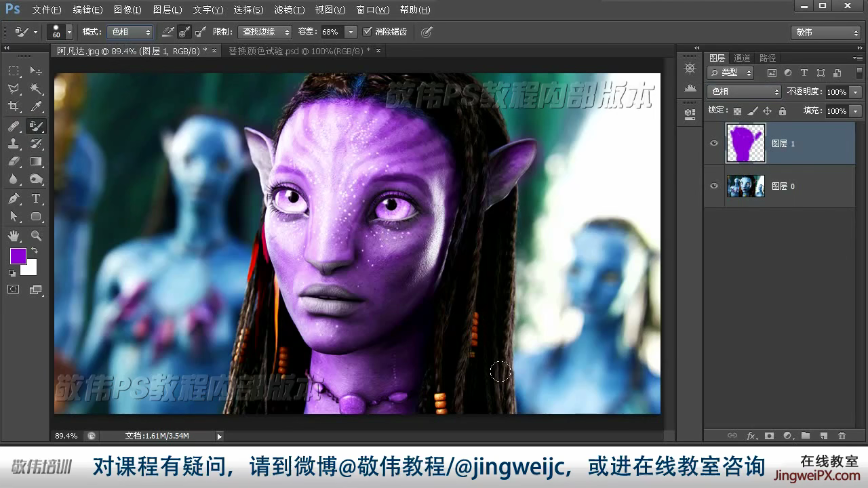Image resolution: width=868 pixels, height=488 pixels.
Task: Select the 图层 0 layer thumbnail
Action: (746, 186)
